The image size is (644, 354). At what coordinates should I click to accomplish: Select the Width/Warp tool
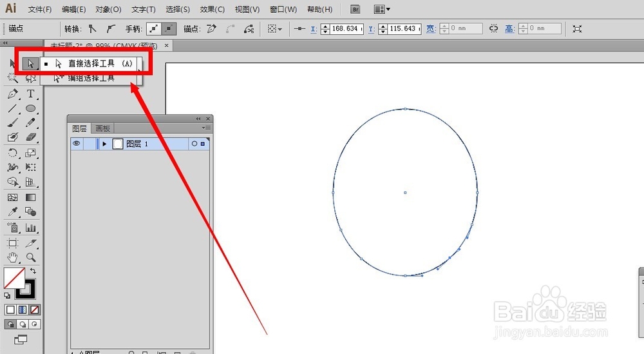coord(13,168)
